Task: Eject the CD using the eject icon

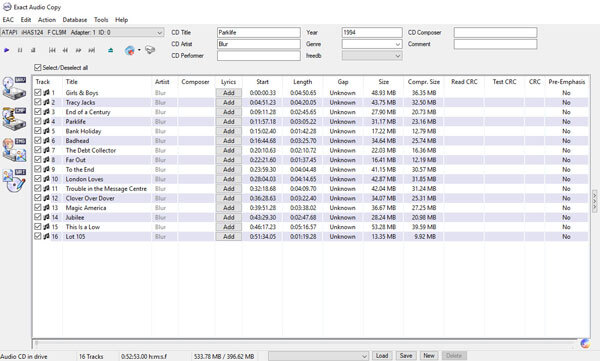Action: coord(111,50)
